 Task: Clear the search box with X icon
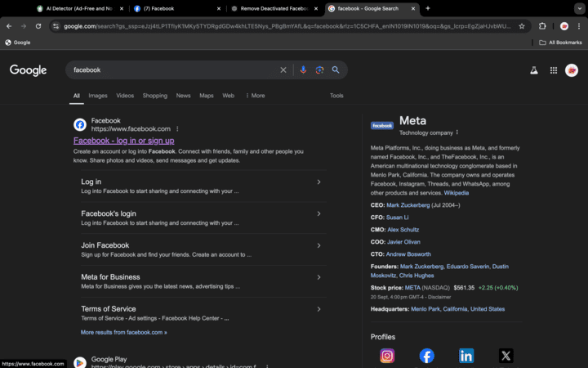283,70
